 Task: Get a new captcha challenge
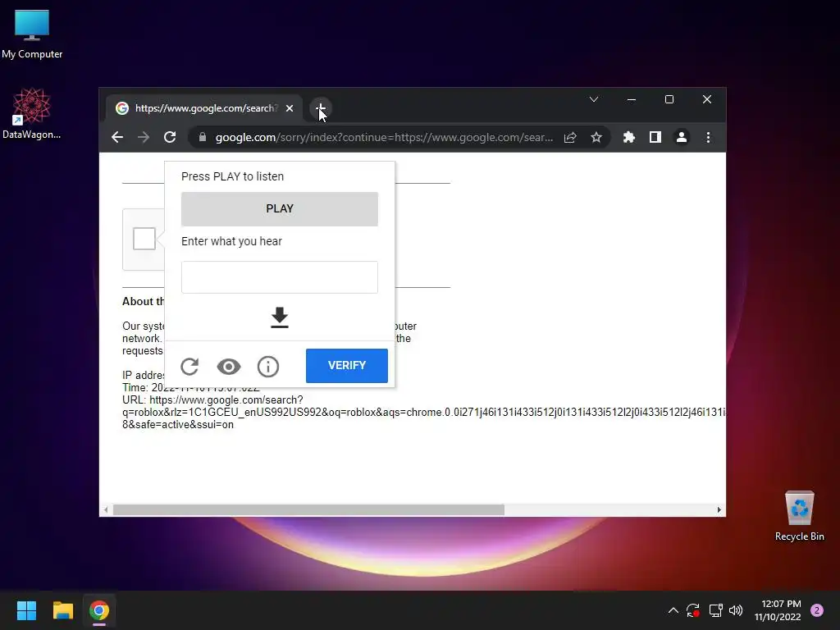(189, 367)
